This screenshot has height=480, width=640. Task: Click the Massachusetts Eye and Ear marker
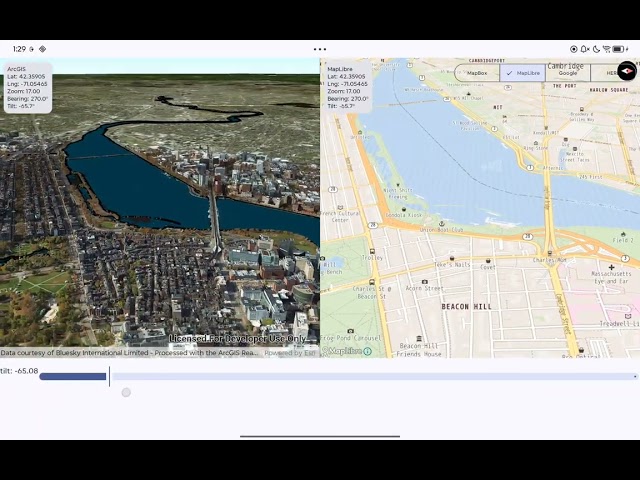tap(611, 268)
